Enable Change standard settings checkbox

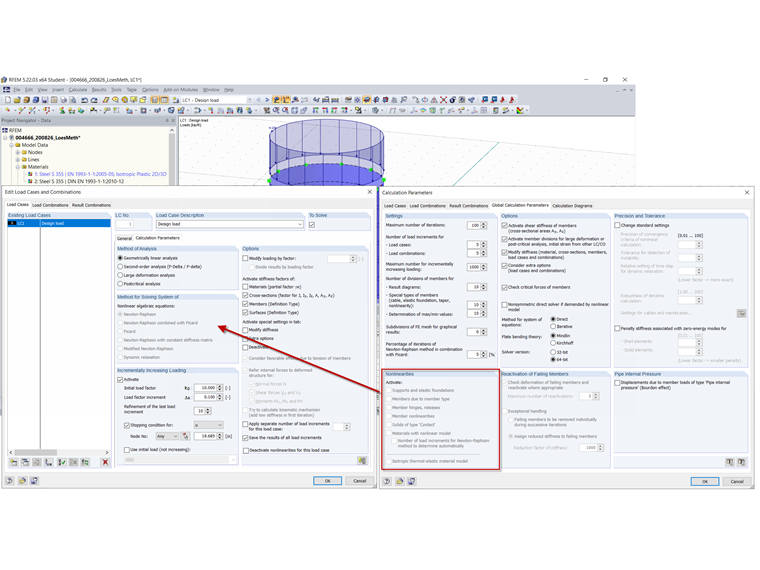(x=618, y=225)
